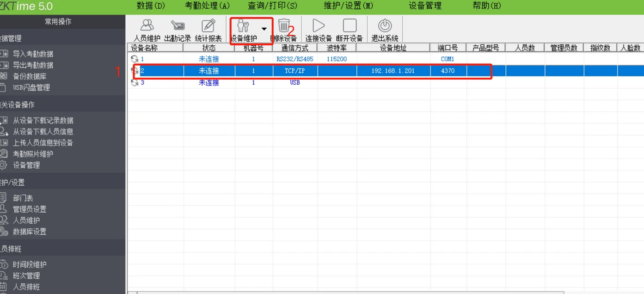Open the 设备管理 menu
Viewport: 644px width, 294px height.
pyautogui.click(x=425, y=6)
